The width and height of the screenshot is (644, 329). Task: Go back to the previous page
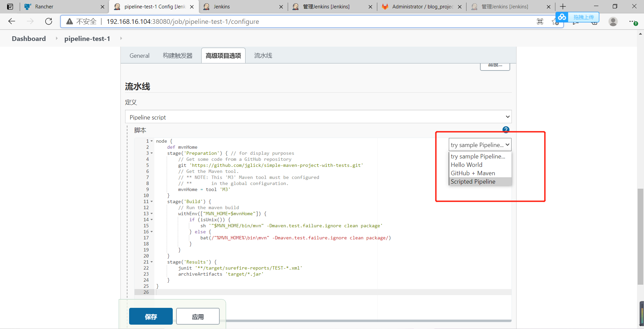coord(12,21)
